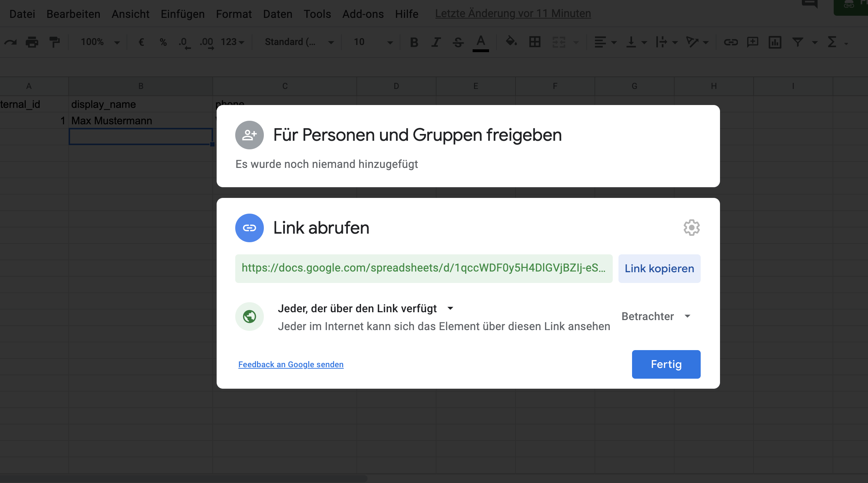Click the display_name cell
Image resolution: width=868 pixels, height=483 pixels.
click(141, 104)
